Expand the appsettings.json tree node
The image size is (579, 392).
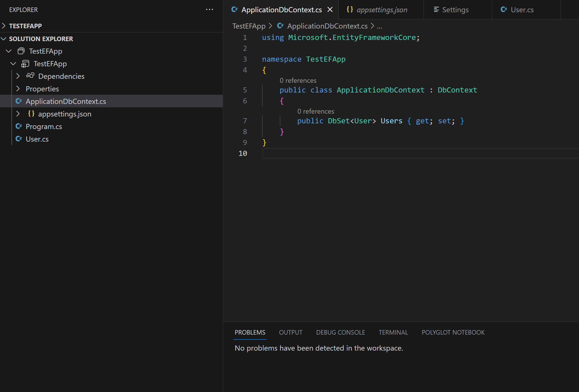click(x=18, y=114)
